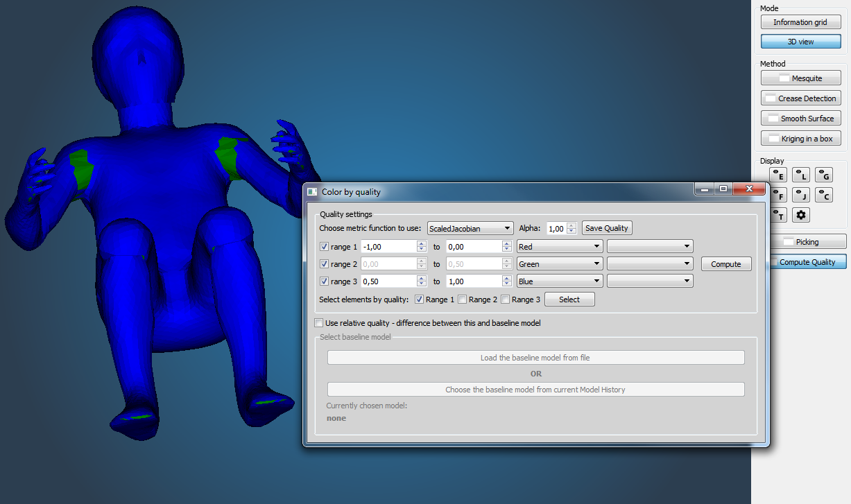
Task: Focus the Alpha value field
Action: click(x=562, y=228)
